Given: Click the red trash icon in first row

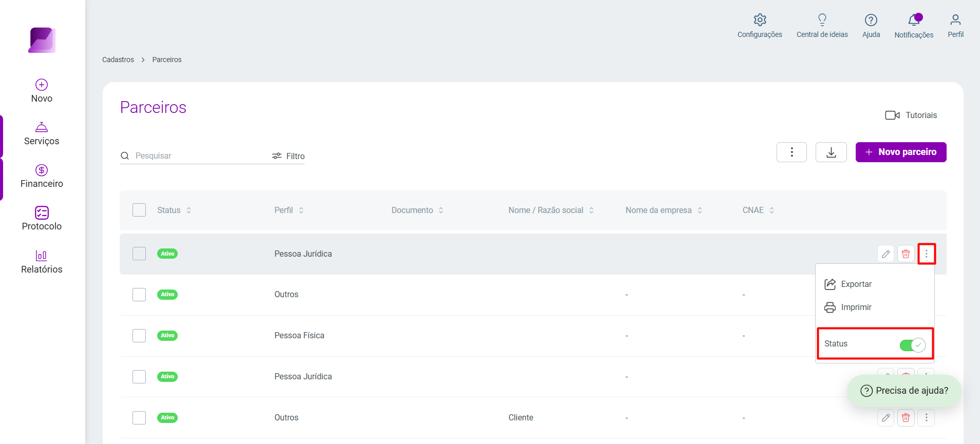Looking at the screenshot, I should coord(906,254).
